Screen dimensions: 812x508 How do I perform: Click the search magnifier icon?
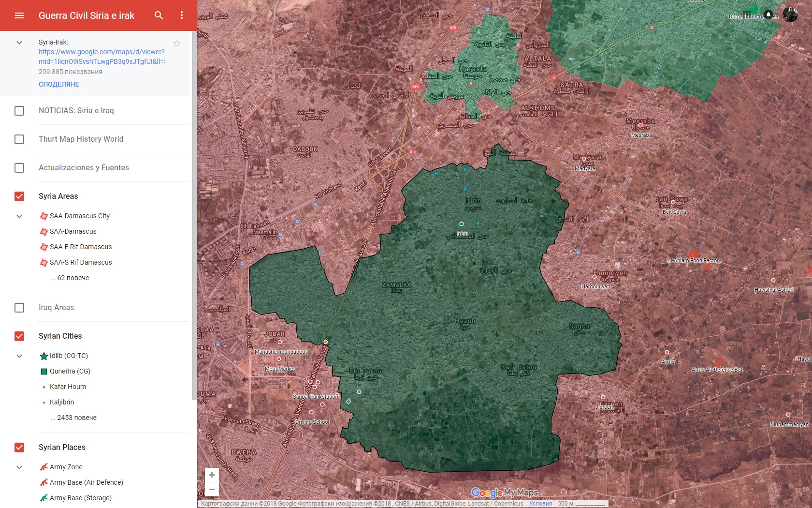point(159,15)
